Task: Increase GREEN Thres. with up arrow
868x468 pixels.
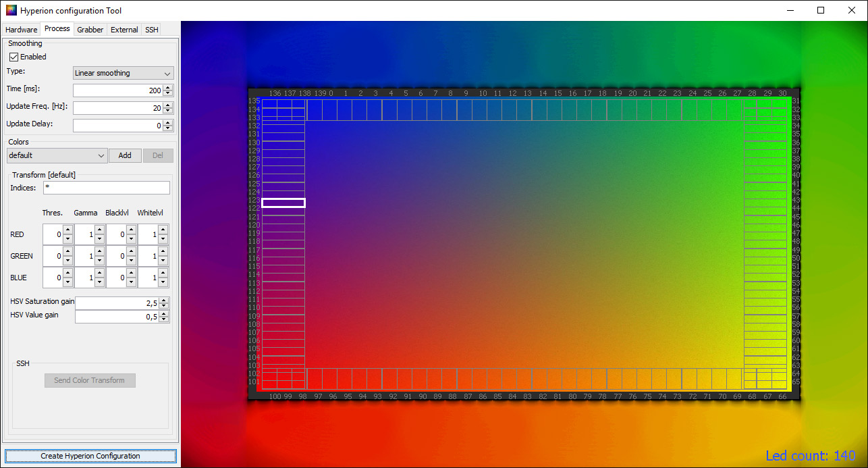Action: click(67, 252)
